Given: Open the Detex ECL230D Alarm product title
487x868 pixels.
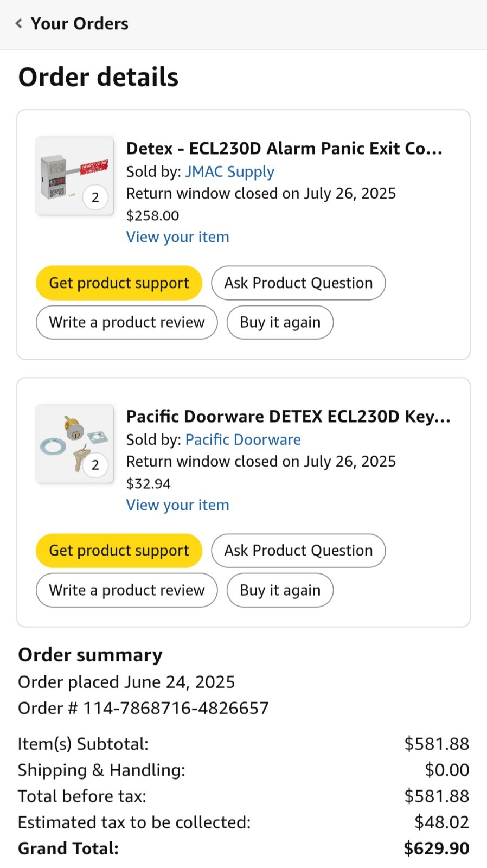Looking at the screenshot, I should tap(285, 148).
